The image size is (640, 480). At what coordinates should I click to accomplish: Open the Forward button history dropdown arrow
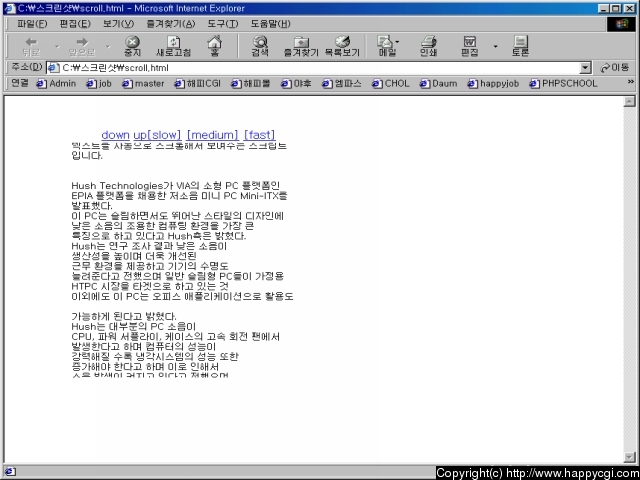click(108, 46)
